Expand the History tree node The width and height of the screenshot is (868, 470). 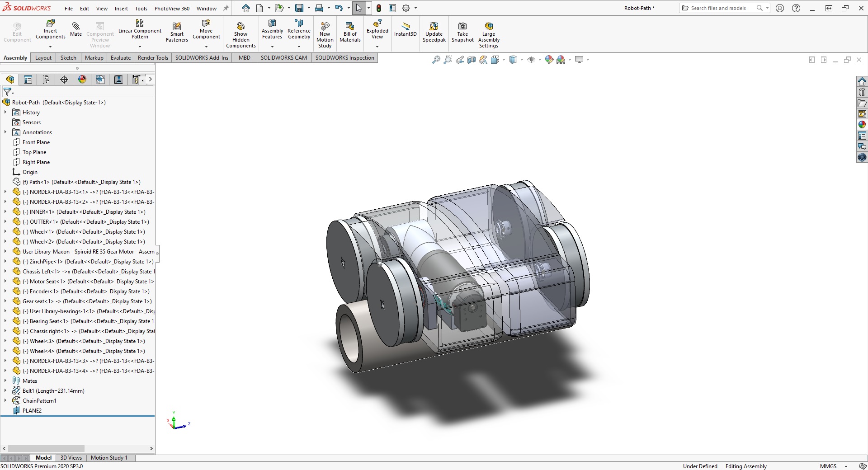pos(5,113)
